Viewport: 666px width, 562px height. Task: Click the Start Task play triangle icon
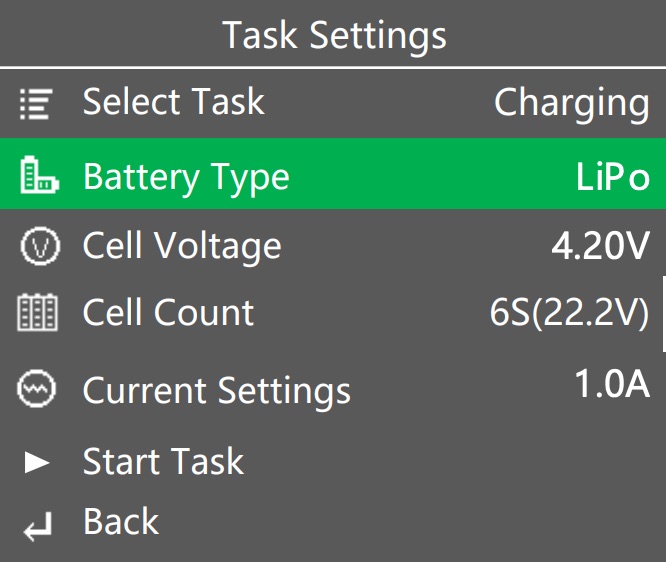pos(37,462)
